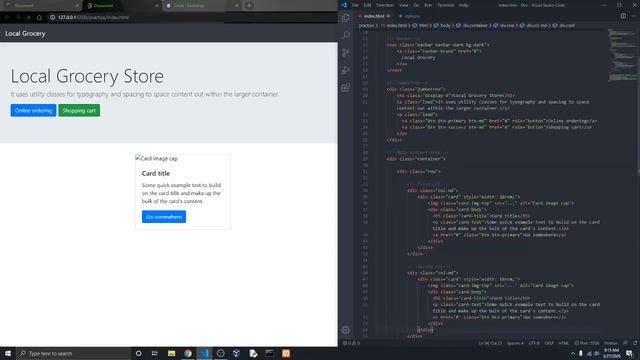
Task: Click the browser Home icon
Action: tap(39, 18)
